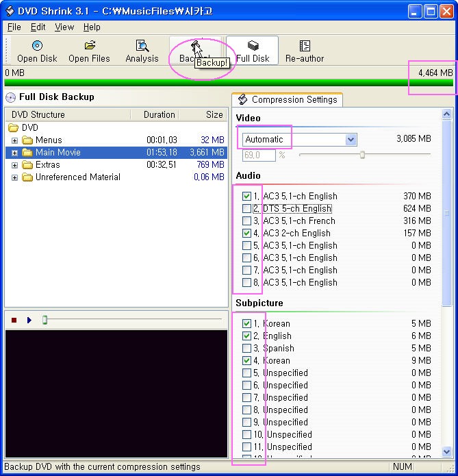Click the settings scrollbar up arrow
Viewport: 458px width, 476px height.
tap(446, 114)
